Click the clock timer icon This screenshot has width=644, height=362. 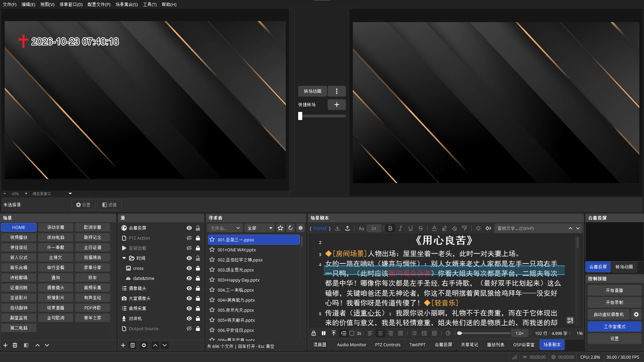tap(448, 333)
